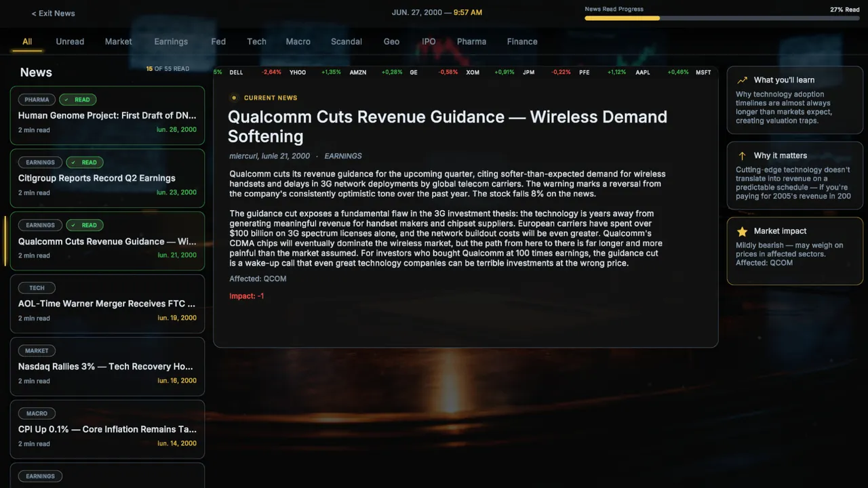Click the MARKET tag on Nasdaq card

37,351
